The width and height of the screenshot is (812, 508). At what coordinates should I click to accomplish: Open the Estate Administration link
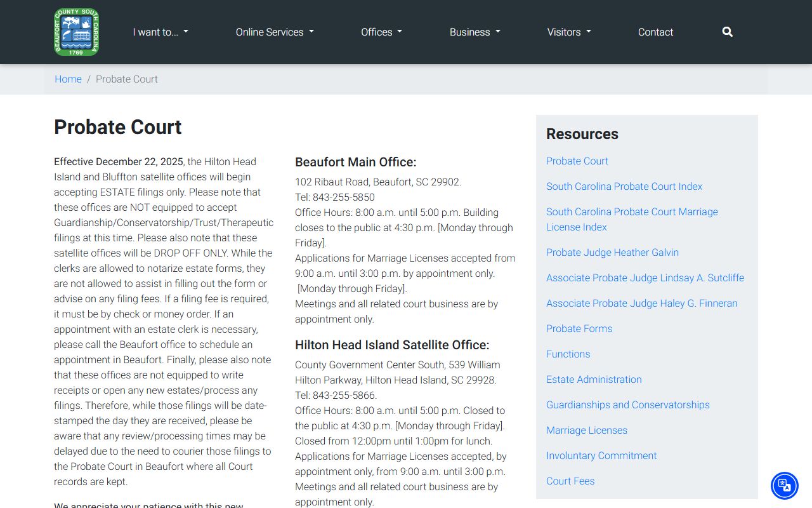(594, 379)
